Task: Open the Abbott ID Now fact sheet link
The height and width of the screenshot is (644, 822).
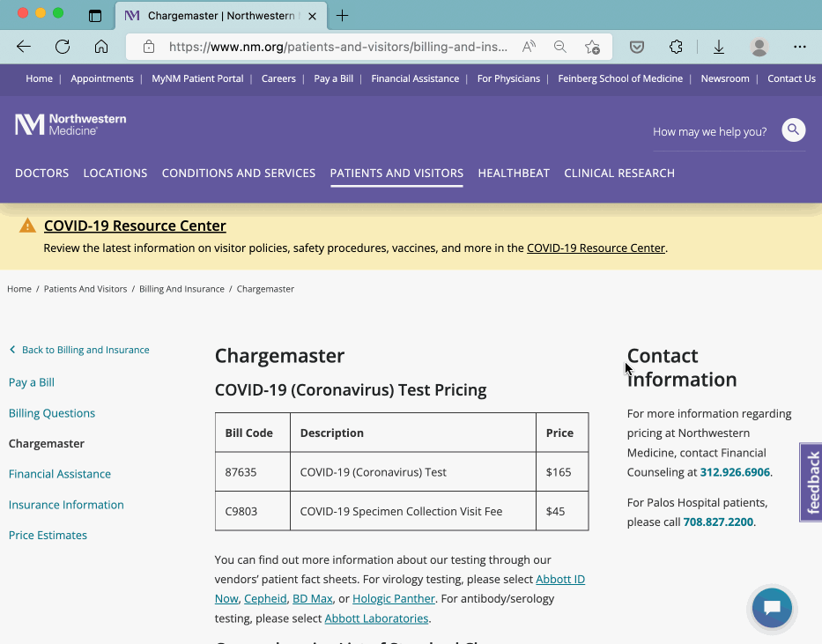Action: [560, 579]
